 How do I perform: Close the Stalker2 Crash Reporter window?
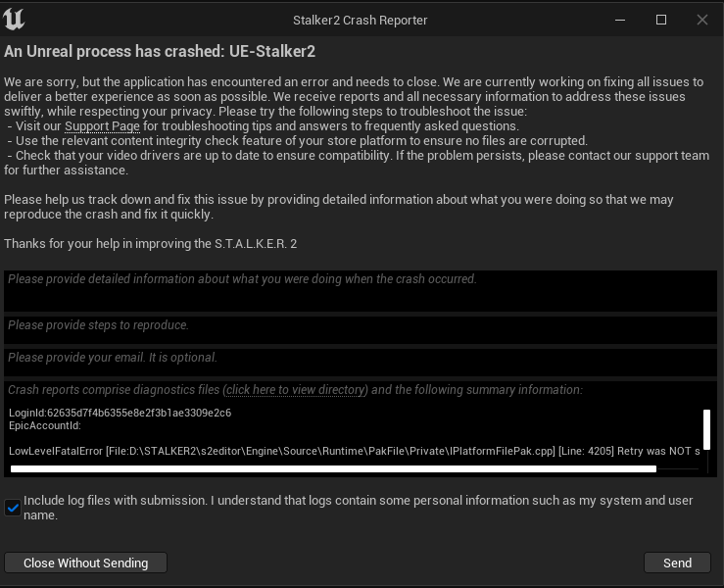coord(701,20)
